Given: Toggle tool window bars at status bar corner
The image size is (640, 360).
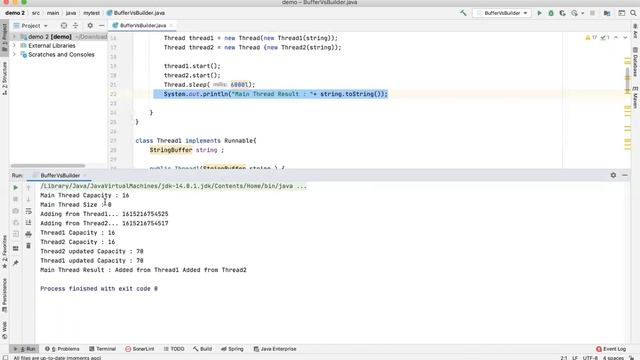Looking at the screenshot, I should (5, 358).
